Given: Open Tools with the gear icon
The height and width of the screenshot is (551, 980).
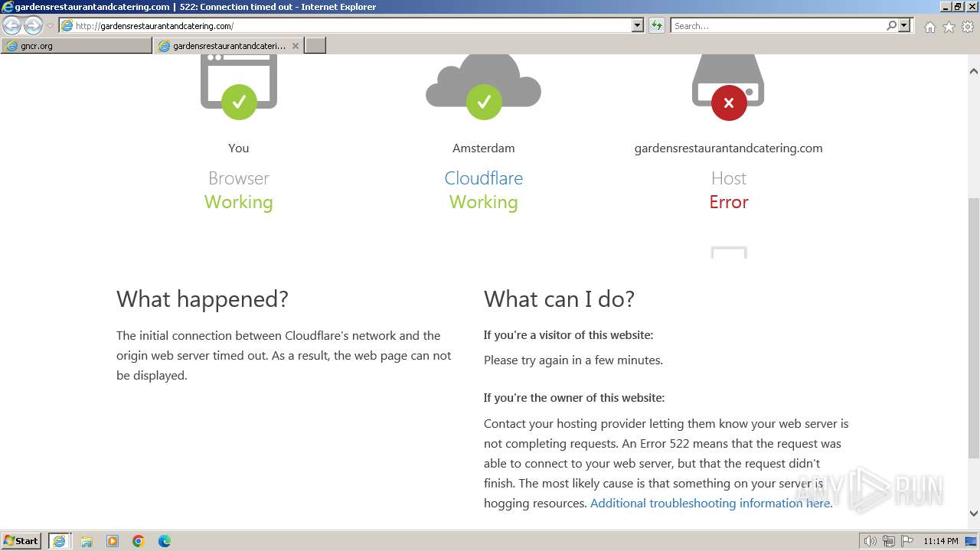Looking at the screenshot, I should point(968,27).
